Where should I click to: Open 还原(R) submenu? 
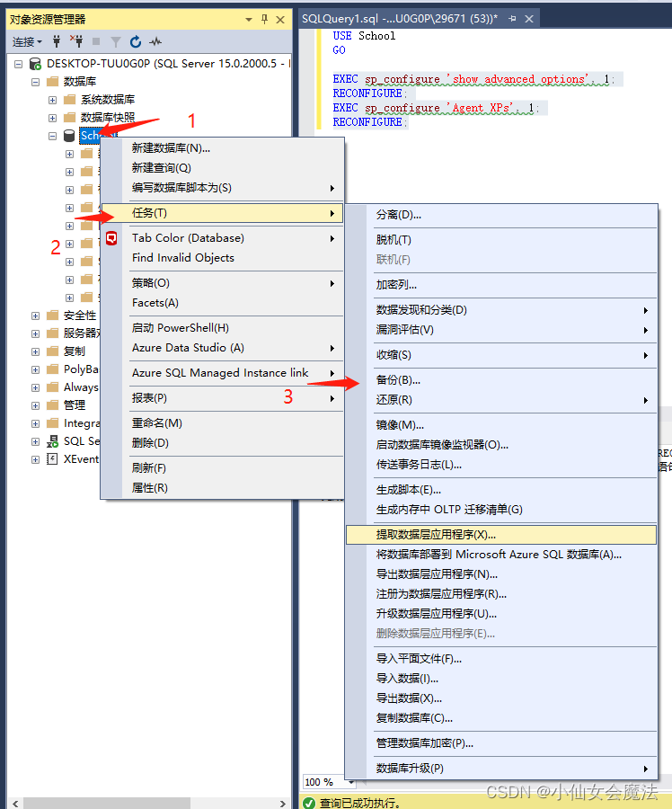click(x=501, y=400)
